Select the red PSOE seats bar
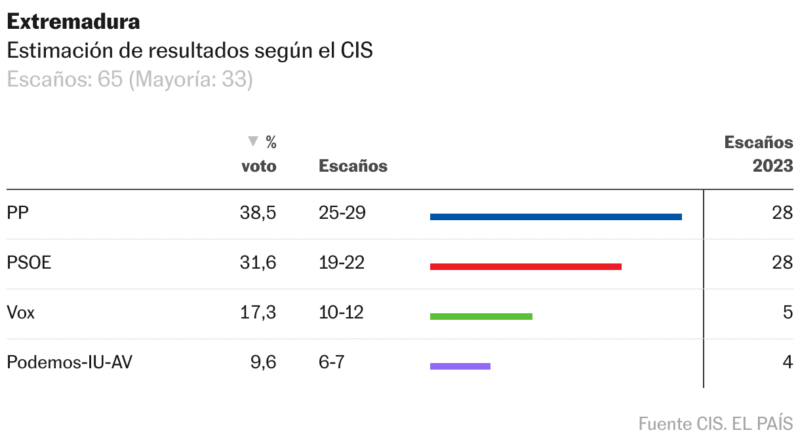This screenshot has width=800, height=443. [525, 266]
